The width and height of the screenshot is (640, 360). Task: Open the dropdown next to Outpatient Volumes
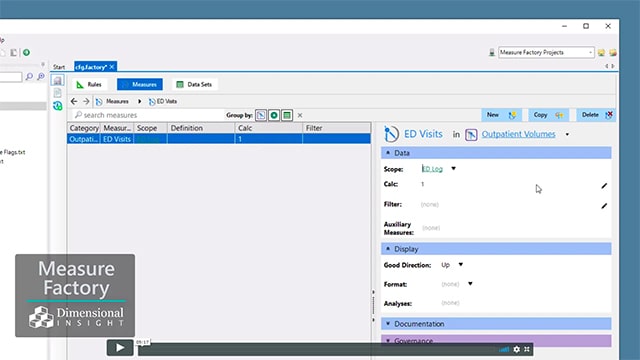[567, 134]
